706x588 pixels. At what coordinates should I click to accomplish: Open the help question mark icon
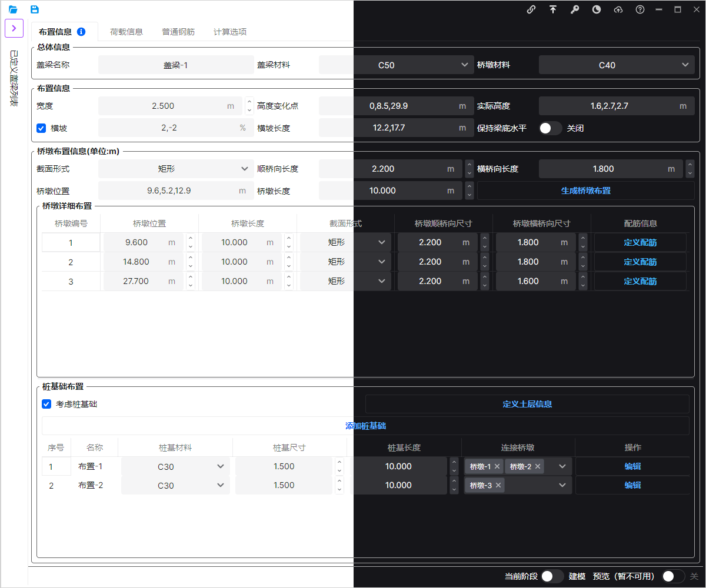(x=640, y=9)
